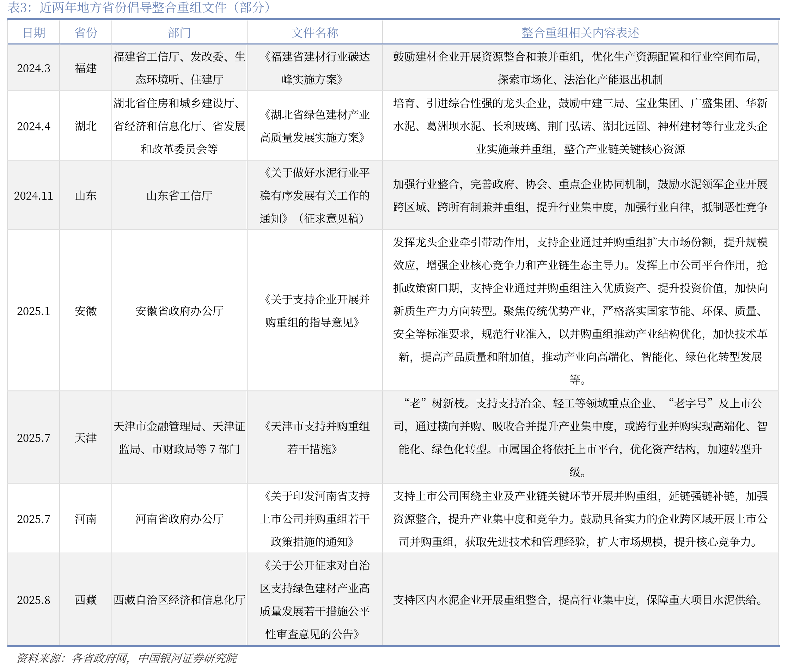Click the province cell '福建'
Image resolution: width=812 pixels, height=669 pixels.
pos(86,68)
